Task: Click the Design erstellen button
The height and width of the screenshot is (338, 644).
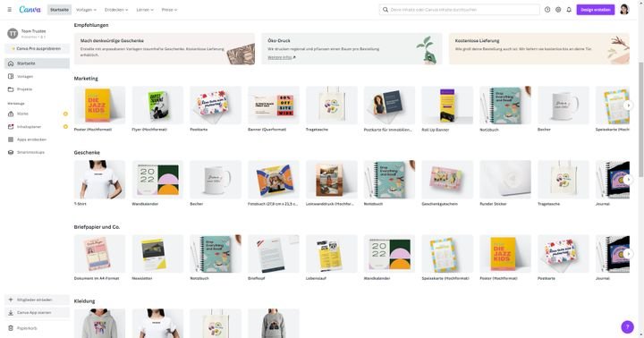Action: (596, 10)
